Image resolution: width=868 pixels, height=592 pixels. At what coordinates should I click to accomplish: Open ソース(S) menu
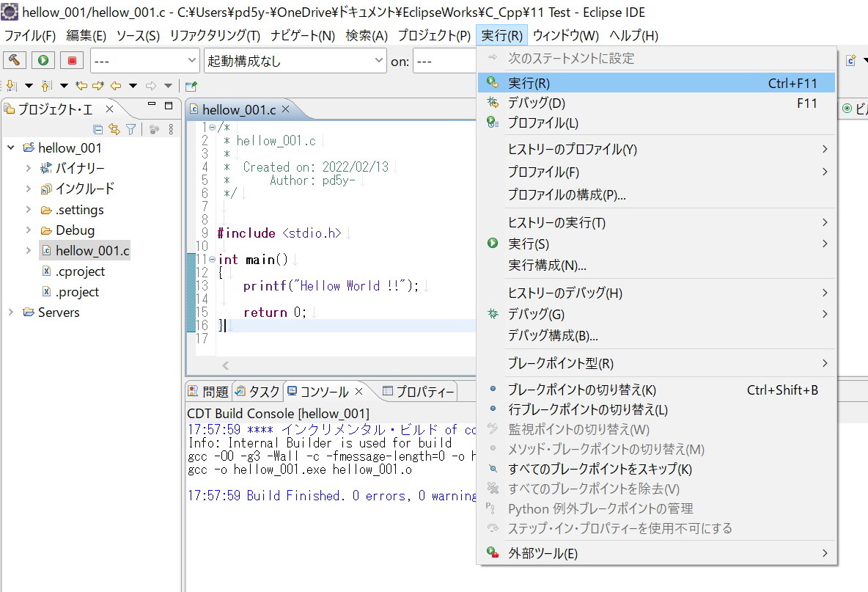(x=138, y=35)
